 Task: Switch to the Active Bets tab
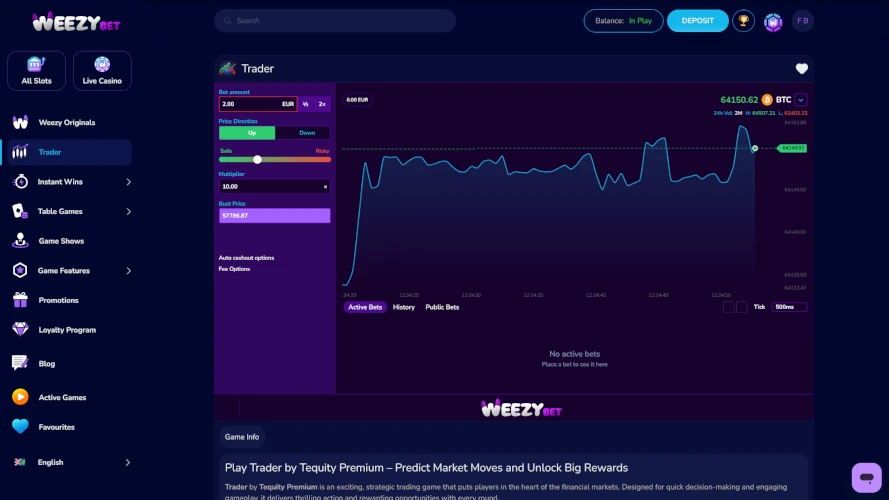tap(365, 307)
